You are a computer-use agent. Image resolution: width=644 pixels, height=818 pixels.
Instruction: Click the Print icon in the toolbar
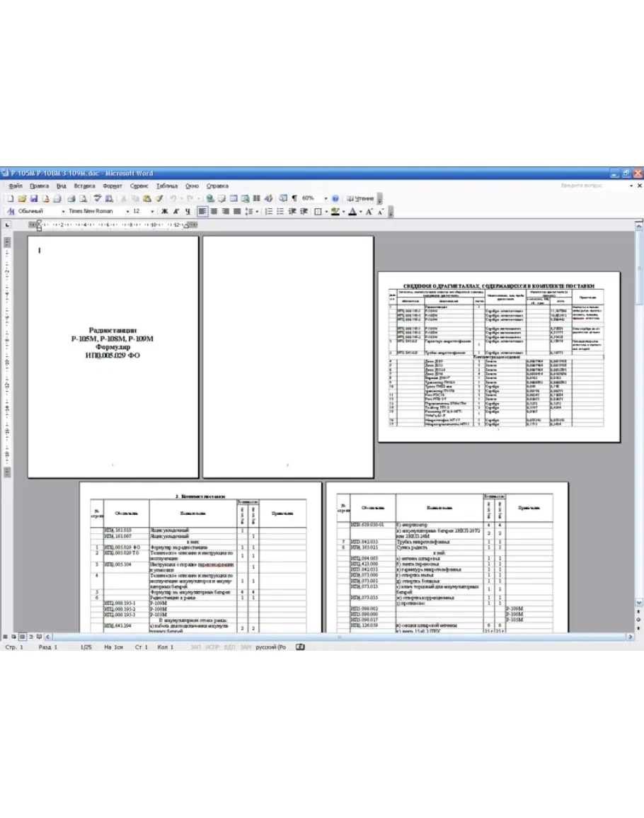point(71,198)
